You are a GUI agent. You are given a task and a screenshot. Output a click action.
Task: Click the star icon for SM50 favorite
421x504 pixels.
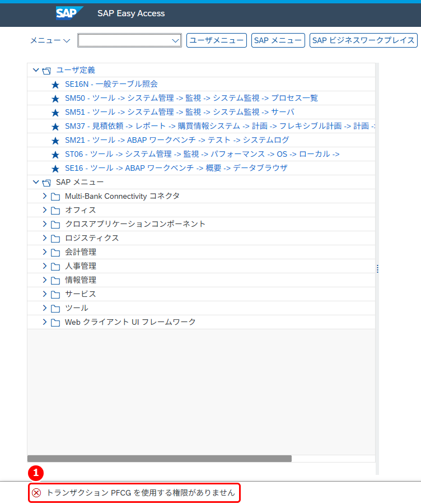tap(55, 99)
